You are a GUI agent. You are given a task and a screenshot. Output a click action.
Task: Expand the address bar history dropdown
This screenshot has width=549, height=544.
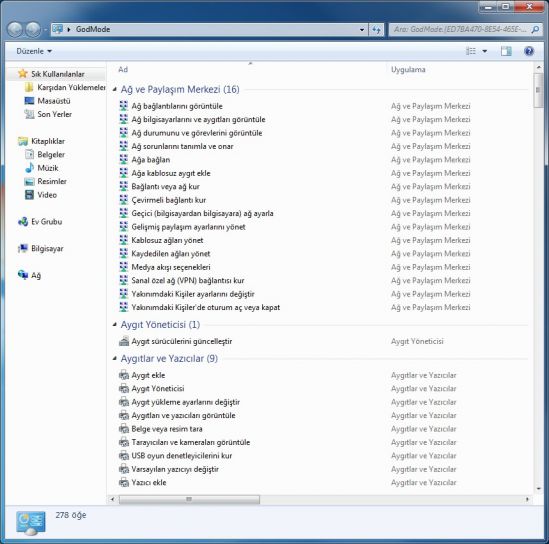tap(362, 29)
